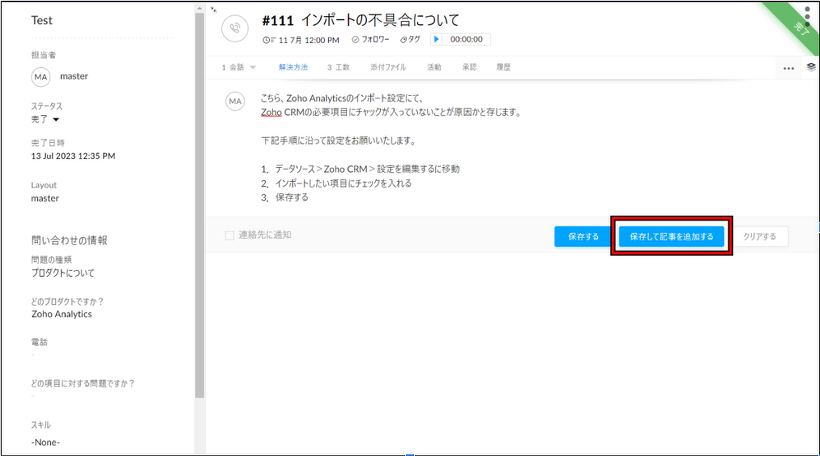Expand the 会話 tab dropdown arrow
The image size is (820, 456).
click(253, 67)
